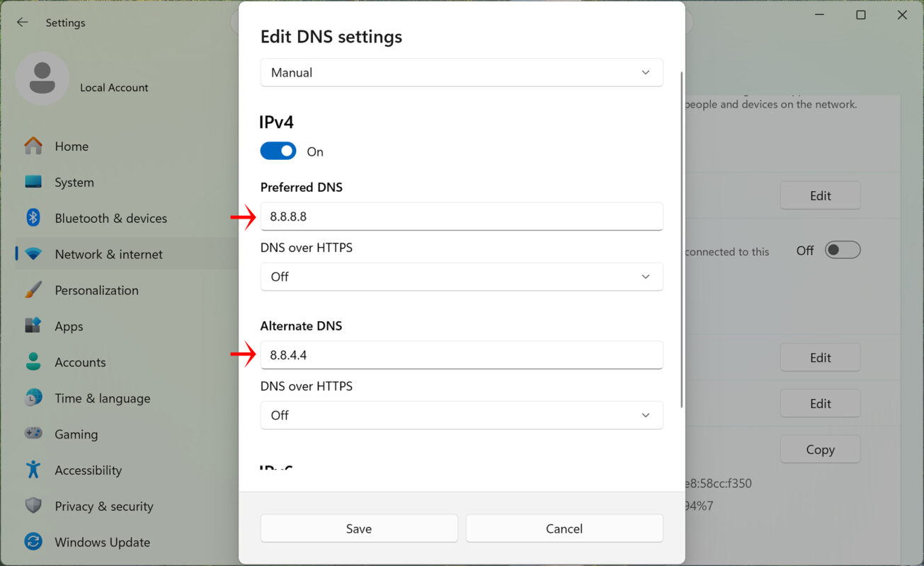Close the Settings window

pos(902,15)
